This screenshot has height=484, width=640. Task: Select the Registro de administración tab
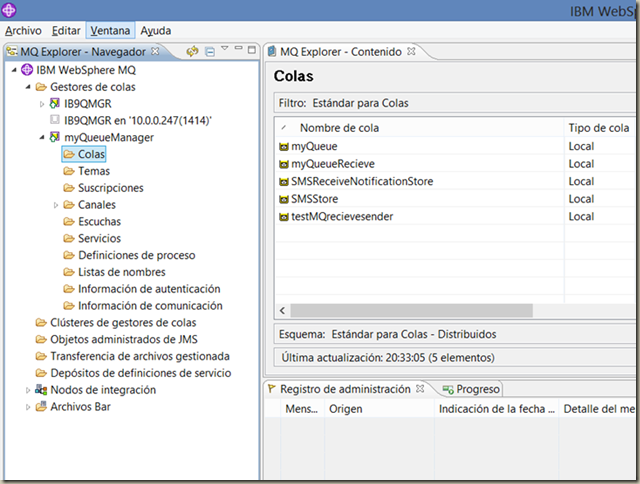pos(345,389)
